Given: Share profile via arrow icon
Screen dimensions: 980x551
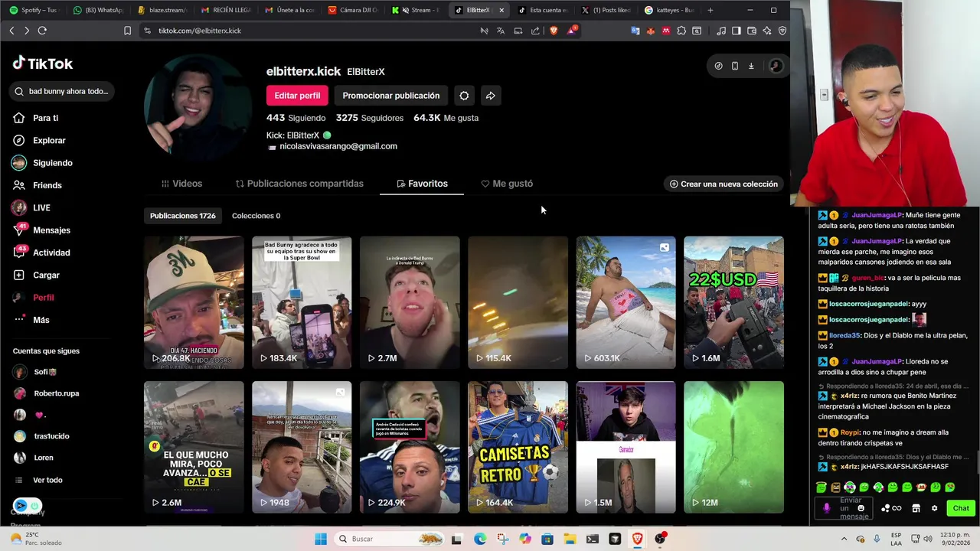Looking at the screenshot, I should 491,96.
